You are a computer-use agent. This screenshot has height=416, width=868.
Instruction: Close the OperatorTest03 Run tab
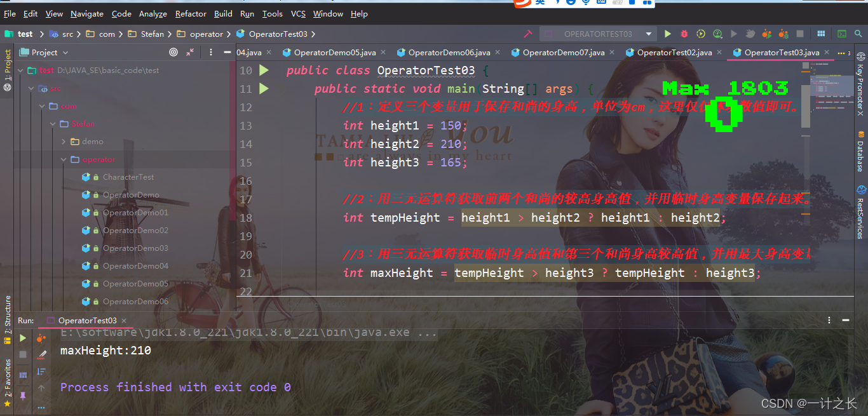pyautogui.click(x=125, y=321)
